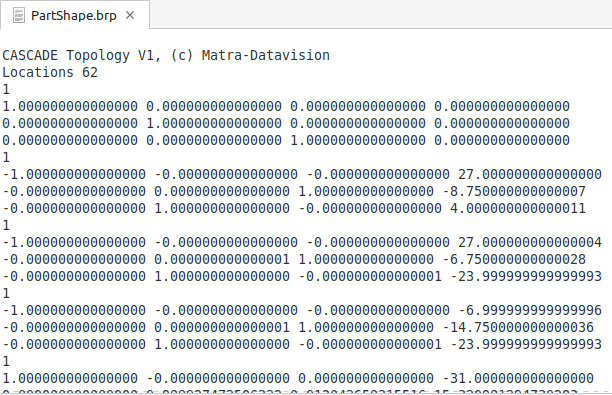Click the value -31.000000000000000
612x395 pixels.
[x=518, y=378]
